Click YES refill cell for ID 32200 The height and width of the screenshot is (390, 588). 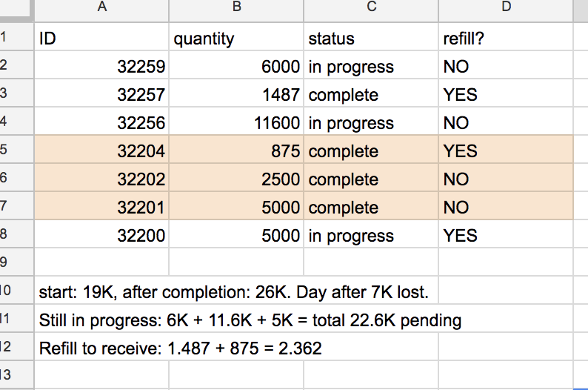pyautogui.click(x=506, y=234)
